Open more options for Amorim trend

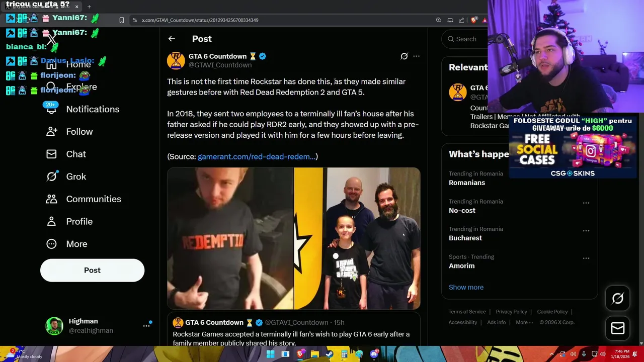(586, 258)
